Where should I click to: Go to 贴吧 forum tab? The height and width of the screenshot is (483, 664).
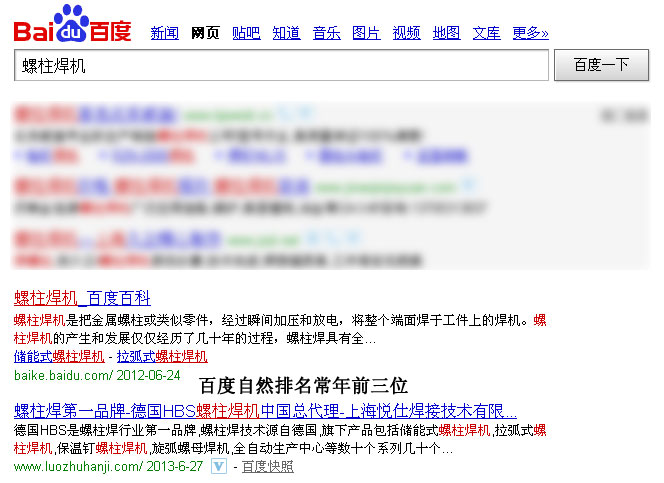[246, 33]
